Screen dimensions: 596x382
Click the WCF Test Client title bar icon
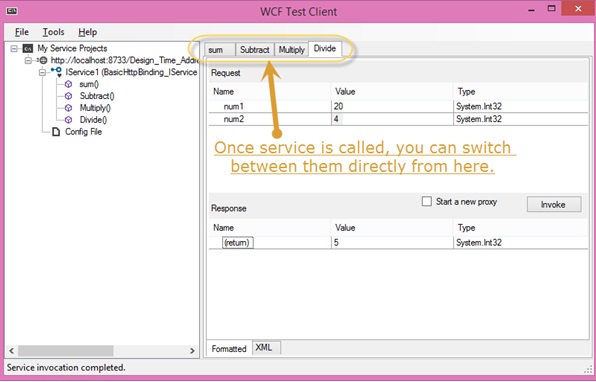pyautogui.click(x=11, y=11)
